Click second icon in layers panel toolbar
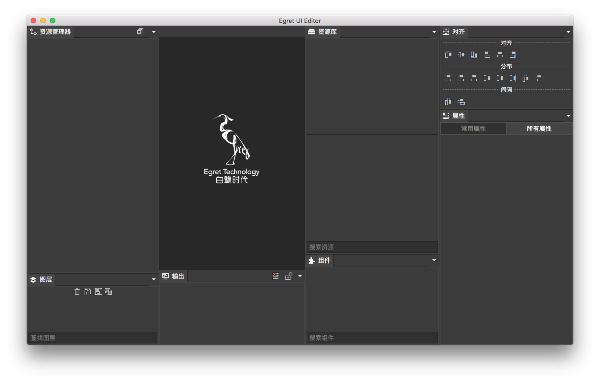Image resolution: width=600 pixels, height=383 pixels. [88, 292]
